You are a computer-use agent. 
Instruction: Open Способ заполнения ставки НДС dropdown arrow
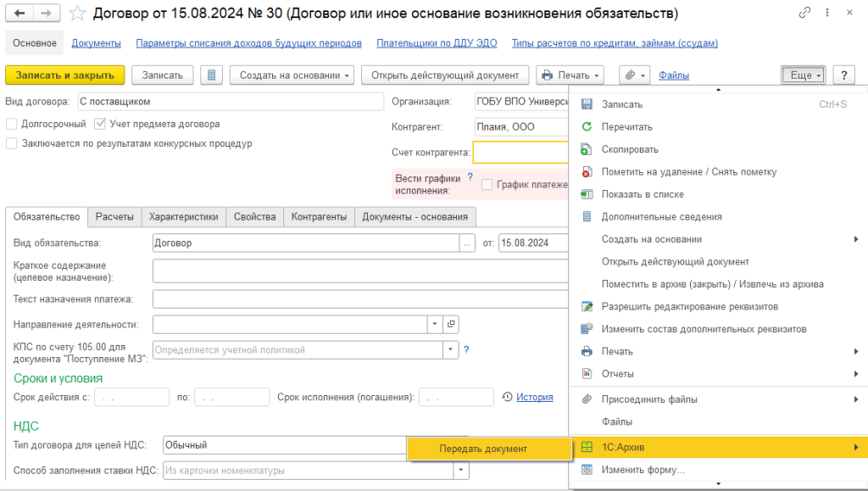461,471
